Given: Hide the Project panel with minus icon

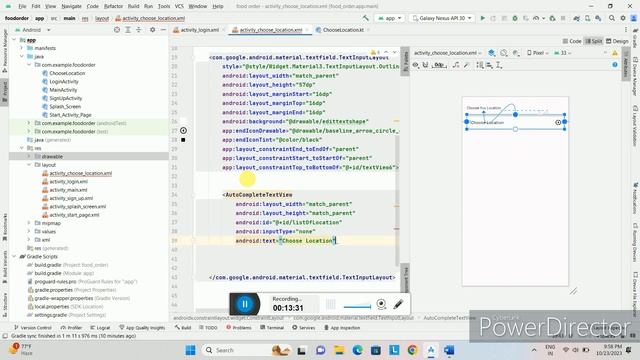Looking at the screenshot, I should [163, 30].
